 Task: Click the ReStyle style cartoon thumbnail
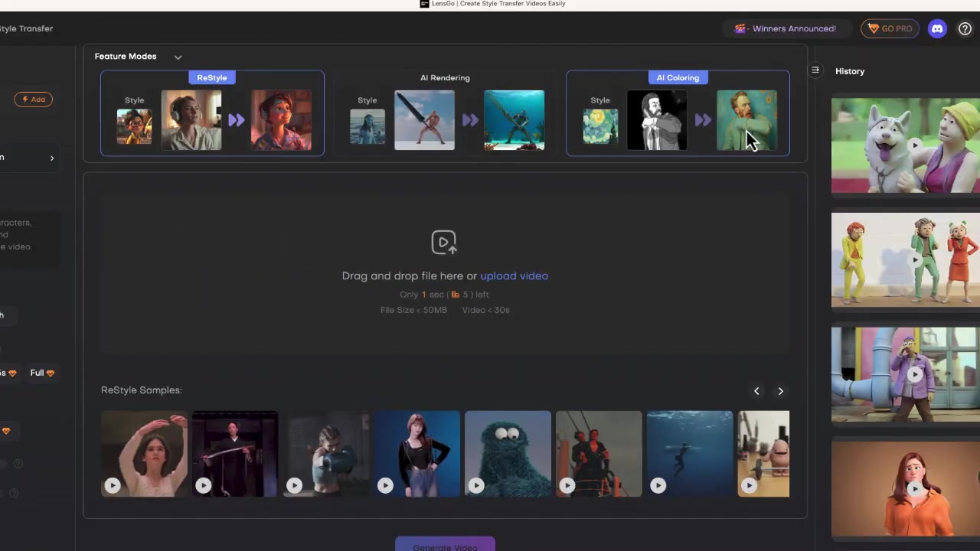click(x=134, y=127)
